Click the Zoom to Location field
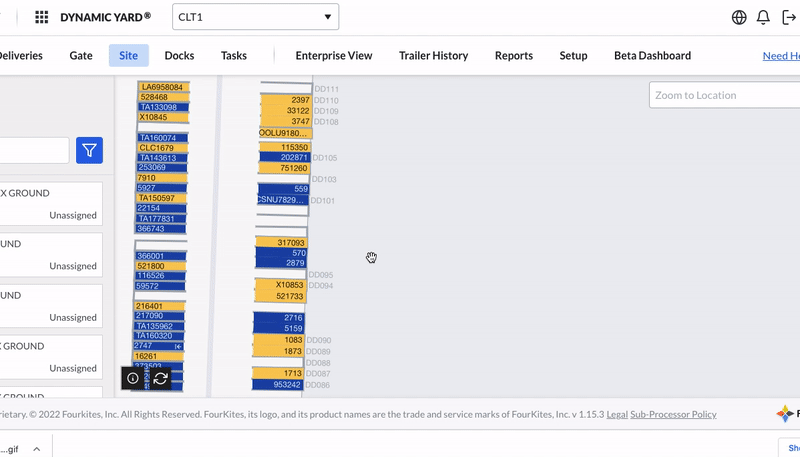 pyautogui.click(x=724, y=95)
